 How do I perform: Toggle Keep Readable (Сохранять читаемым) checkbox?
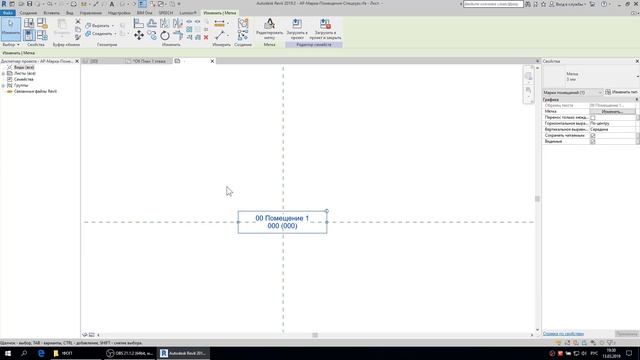[593, 136]
